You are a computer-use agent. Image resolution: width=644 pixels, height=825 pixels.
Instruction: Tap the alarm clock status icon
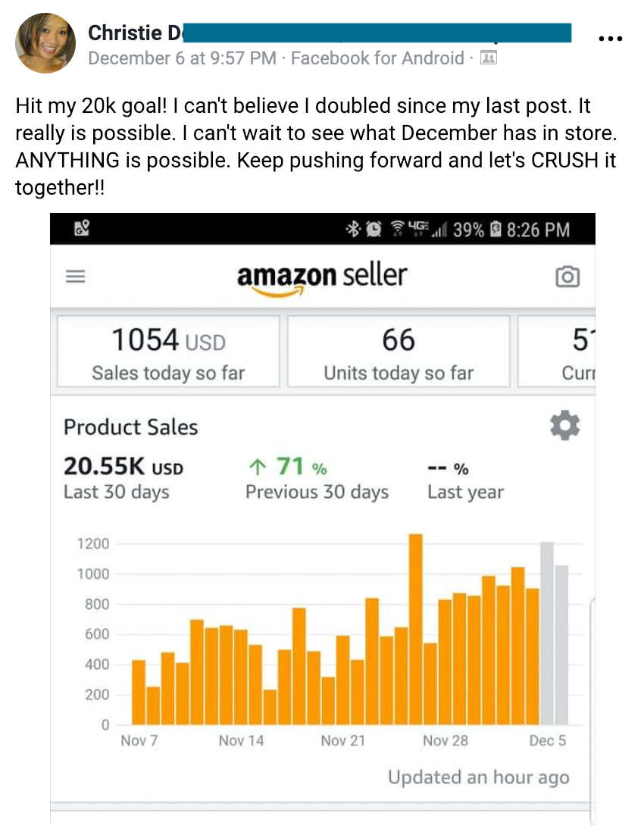pyautogui.click(x=374, y=230)
